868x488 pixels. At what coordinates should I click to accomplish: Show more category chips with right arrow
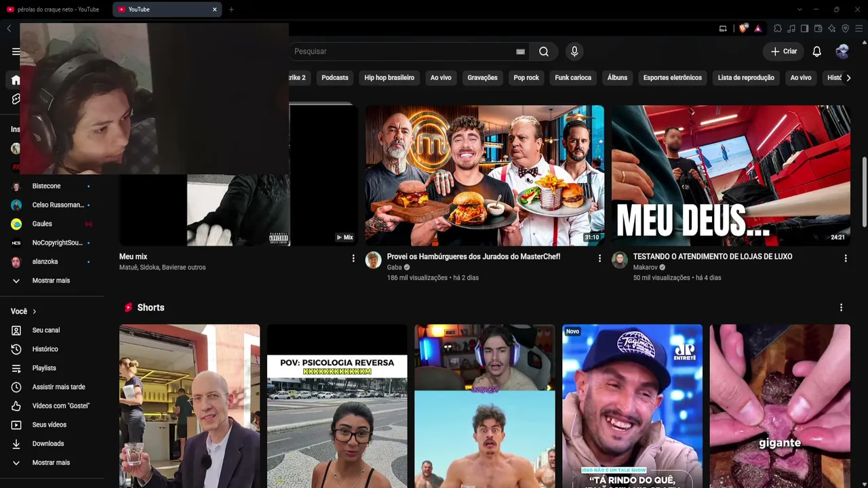coord(848,78)
